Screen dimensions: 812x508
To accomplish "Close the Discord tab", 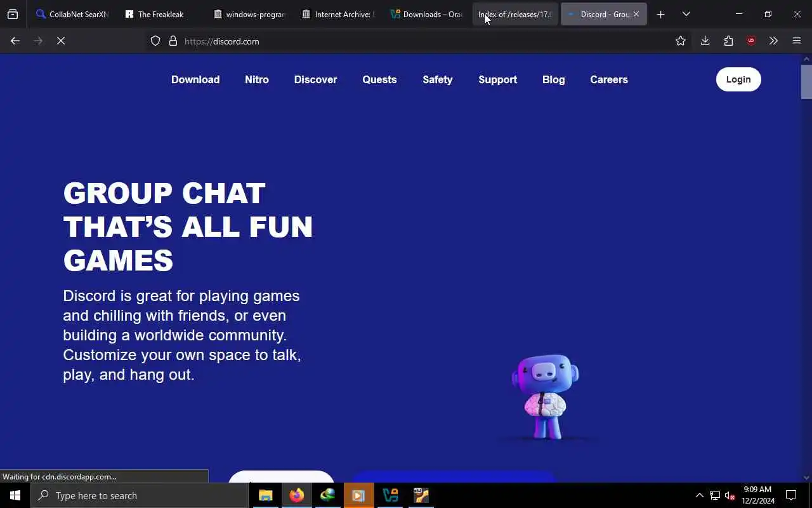I will click(636, 14).
